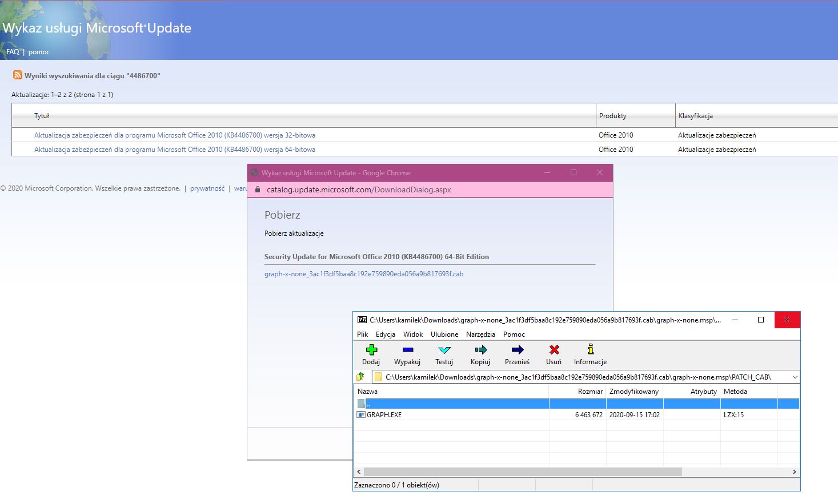Click the status text Zaznaczono 0 / 1 obiekt(ów)
The image size is (838, 504).
[397, 485]
